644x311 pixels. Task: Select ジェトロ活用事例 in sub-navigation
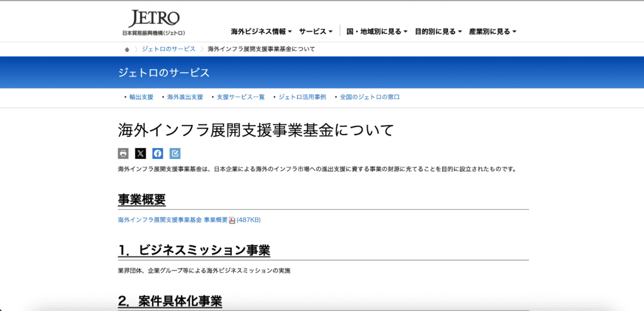[x=302, y=97]
